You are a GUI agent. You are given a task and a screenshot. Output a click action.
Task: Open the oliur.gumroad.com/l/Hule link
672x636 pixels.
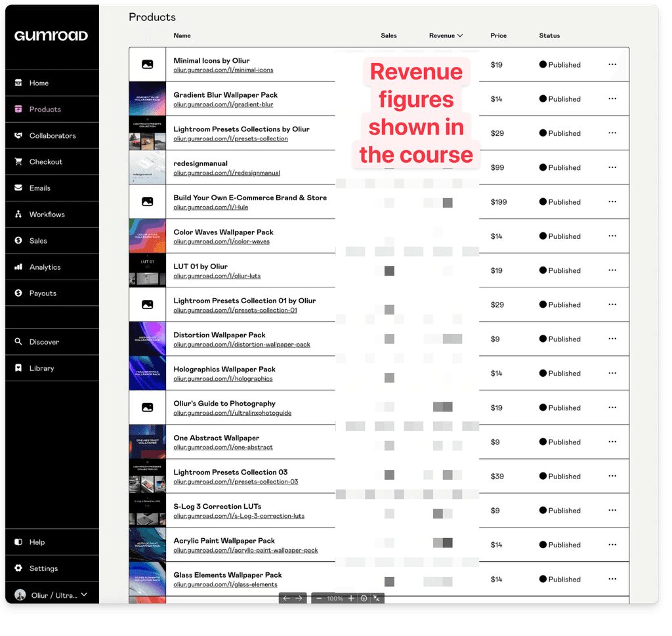[x=211, y=207]
